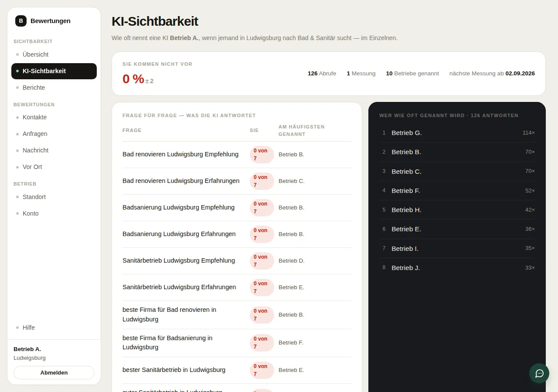The image size is (558, 392).
Task: Click 'bester Sanitärbetrieb in Ludwigsburg' question
Action: click(237, 370)
